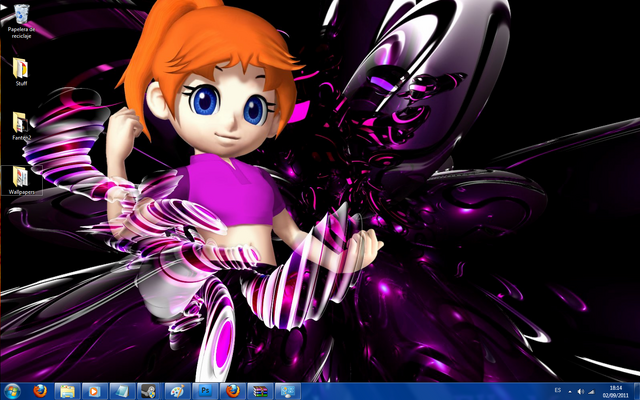This screenshot has height=400, width=640.
Task: Open Paint from the taskbar
Action: click(178, 391)
